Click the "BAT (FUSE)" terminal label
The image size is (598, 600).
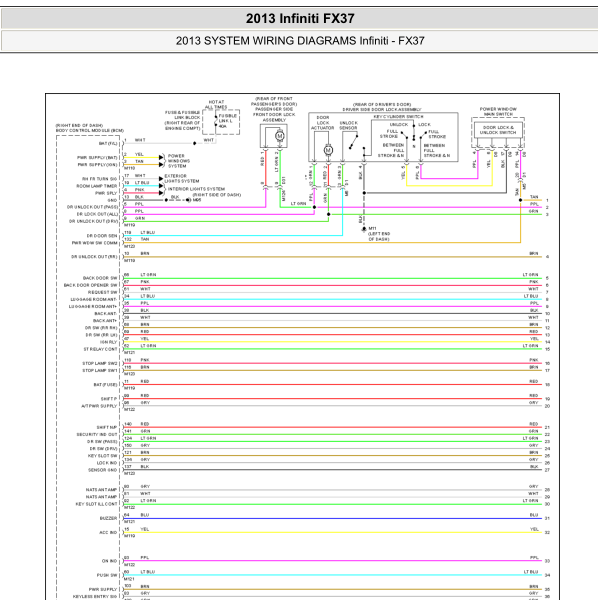(106, 385)
